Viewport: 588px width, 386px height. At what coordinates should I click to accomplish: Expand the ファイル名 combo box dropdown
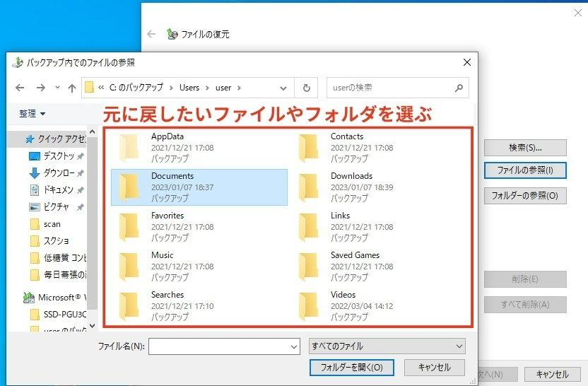[x=295, y=346]
